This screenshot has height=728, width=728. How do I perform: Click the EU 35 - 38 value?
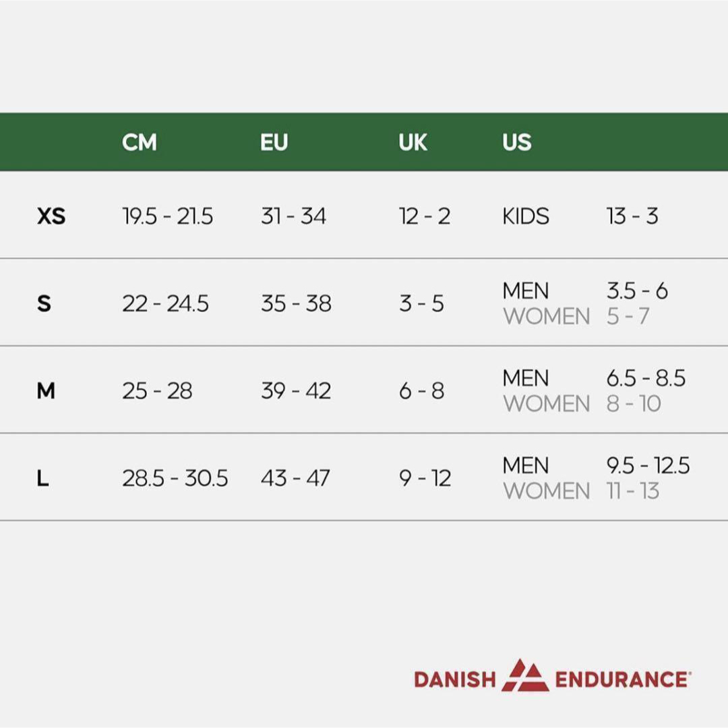(296, 303)
